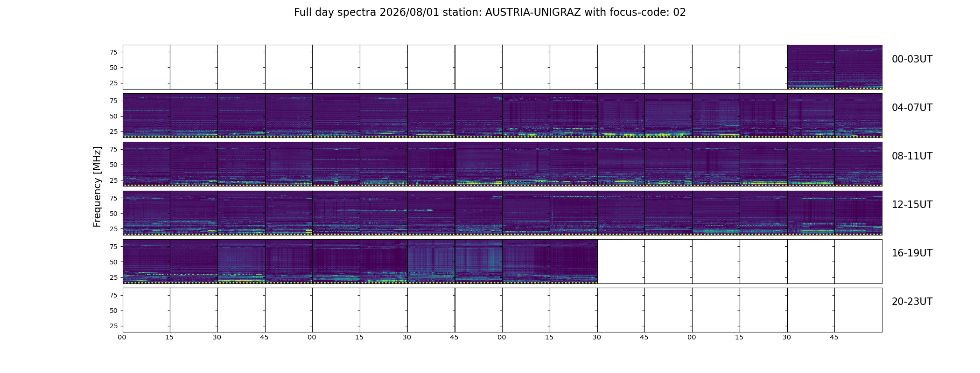
Task: Select the "20-23UT" row label
Action: 912,302
